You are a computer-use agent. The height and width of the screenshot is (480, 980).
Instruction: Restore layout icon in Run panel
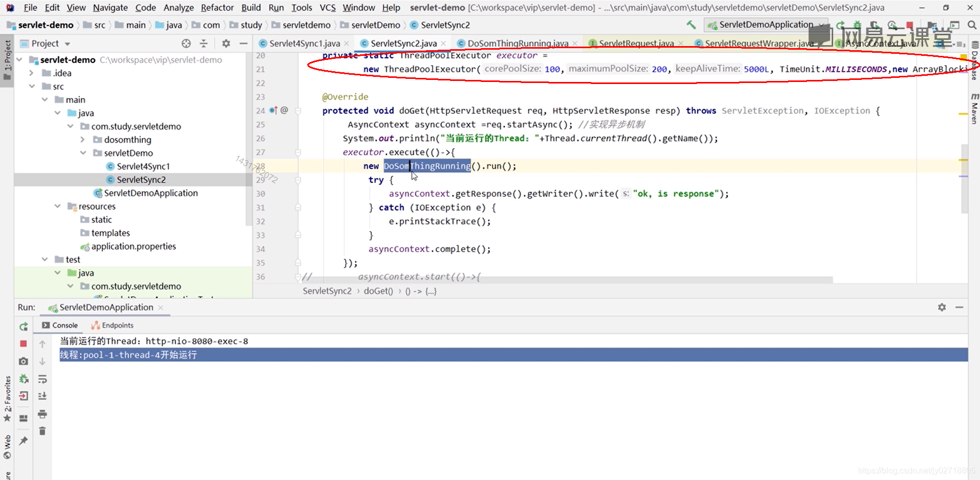[24, 419]
